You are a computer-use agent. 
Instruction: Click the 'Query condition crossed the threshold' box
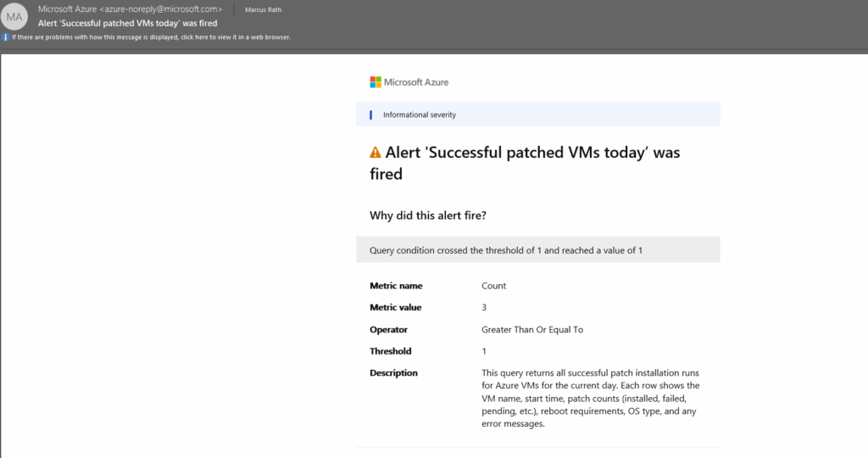pyautogui.click(x=538, y=249)
